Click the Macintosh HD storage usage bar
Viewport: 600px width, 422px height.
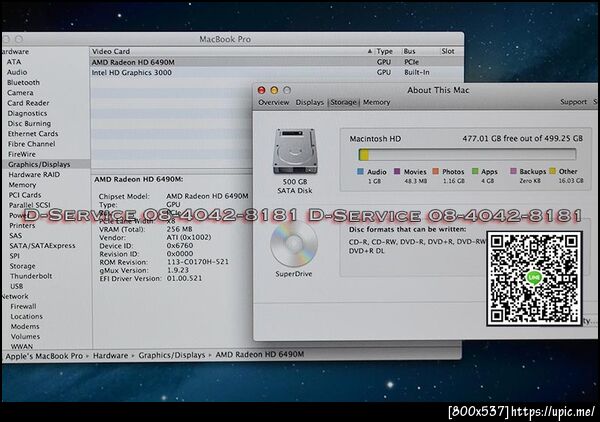click(467, 155)
